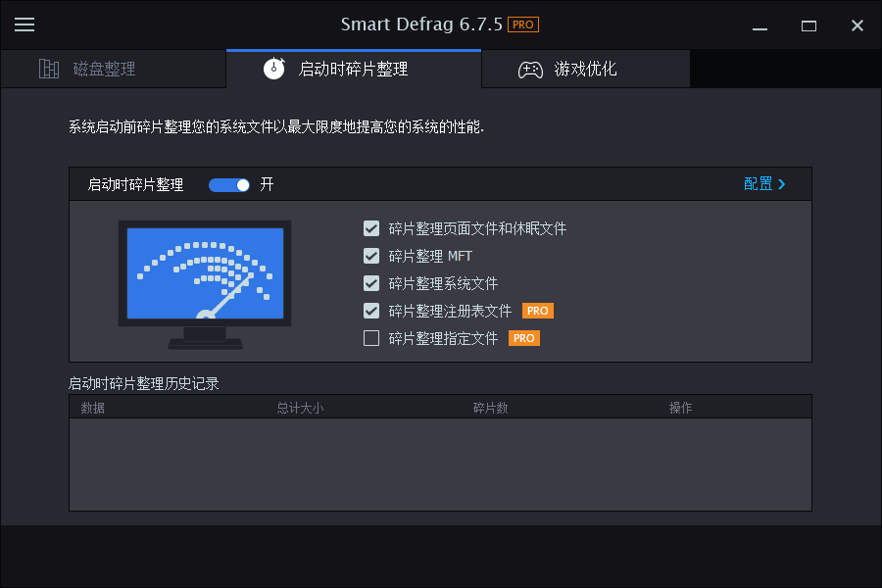Select the clock icon on 启动时碎片整理 tab
The width and height of the screenshot is (882, 588).
click(x=275, y=69)
